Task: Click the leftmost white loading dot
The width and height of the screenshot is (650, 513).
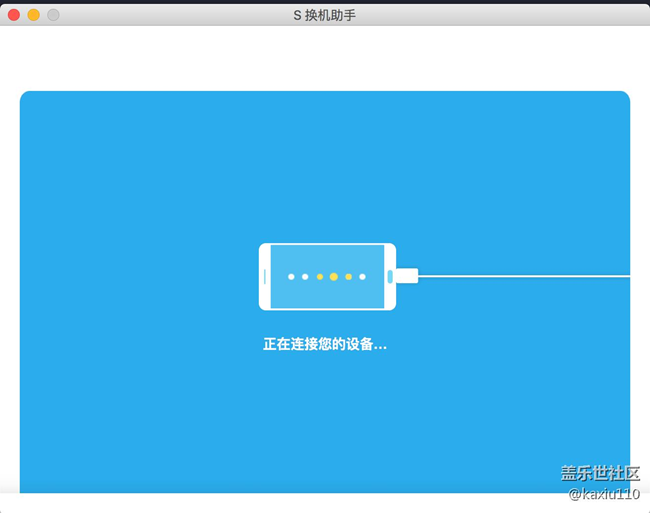Action: point(291,276)
